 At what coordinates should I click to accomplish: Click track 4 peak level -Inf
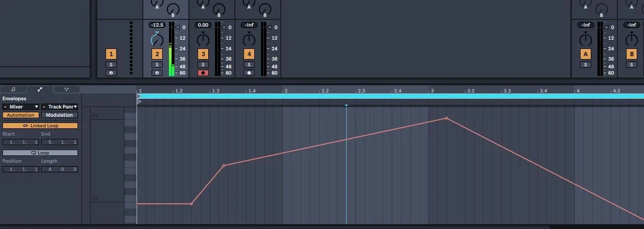coord(249,25)
